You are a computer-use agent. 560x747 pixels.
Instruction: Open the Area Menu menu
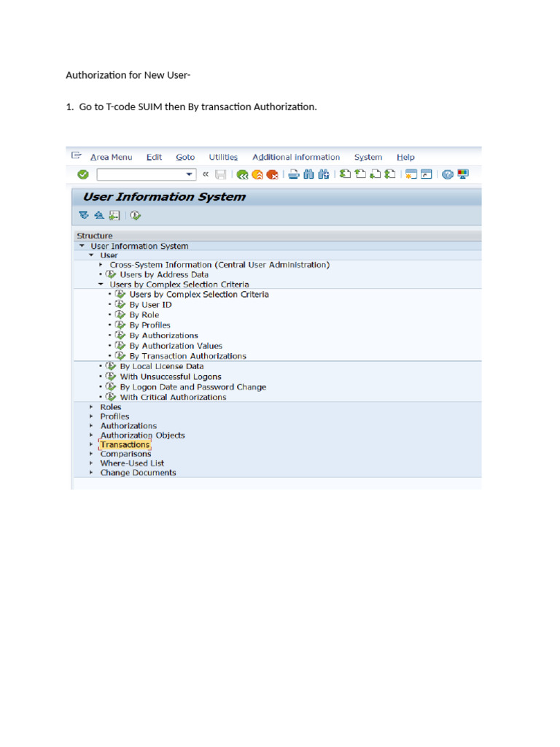[x=111, y=157]
